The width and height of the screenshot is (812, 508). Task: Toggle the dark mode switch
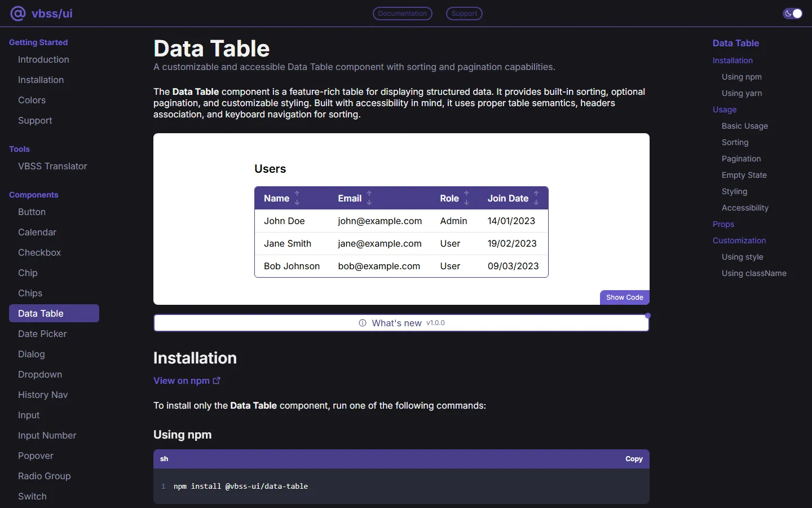tap(793, 14)
